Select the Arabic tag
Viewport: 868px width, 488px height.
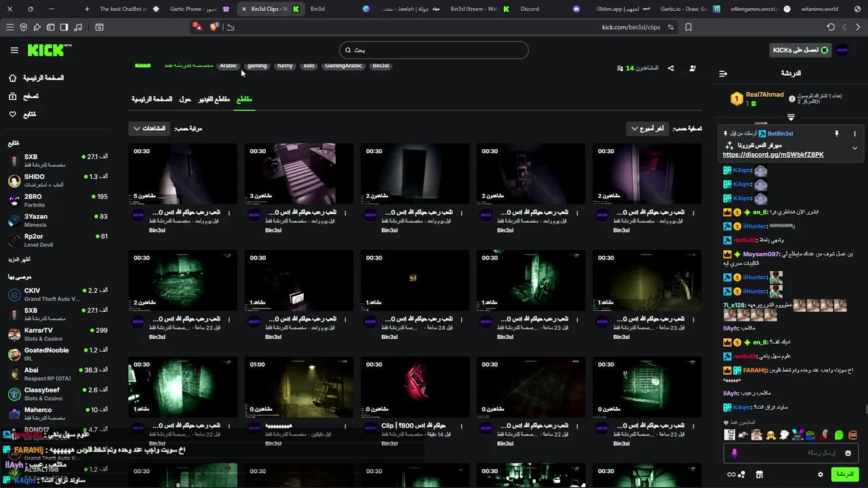tap(229, 66)
